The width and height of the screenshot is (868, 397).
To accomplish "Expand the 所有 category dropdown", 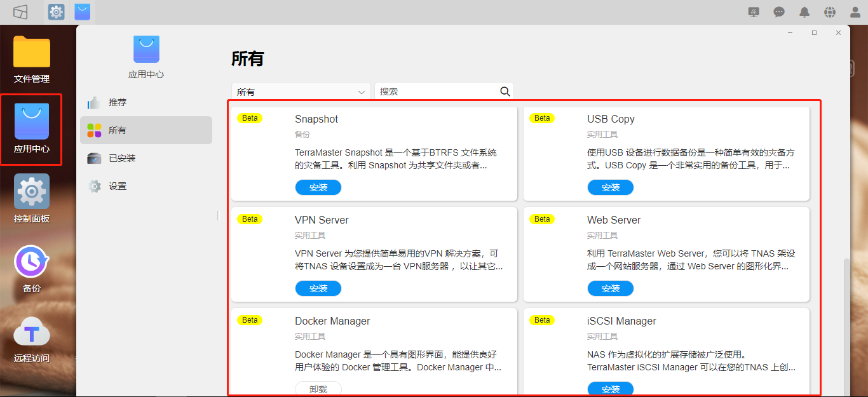I will pyautogui.click(x=301, y=91).
